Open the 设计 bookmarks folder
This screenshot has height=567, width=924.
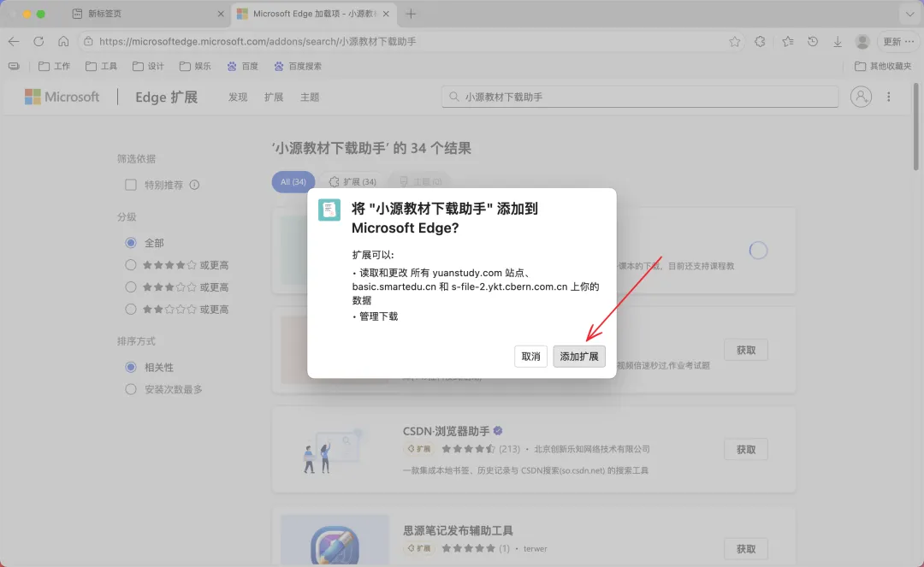coord(149,66)
